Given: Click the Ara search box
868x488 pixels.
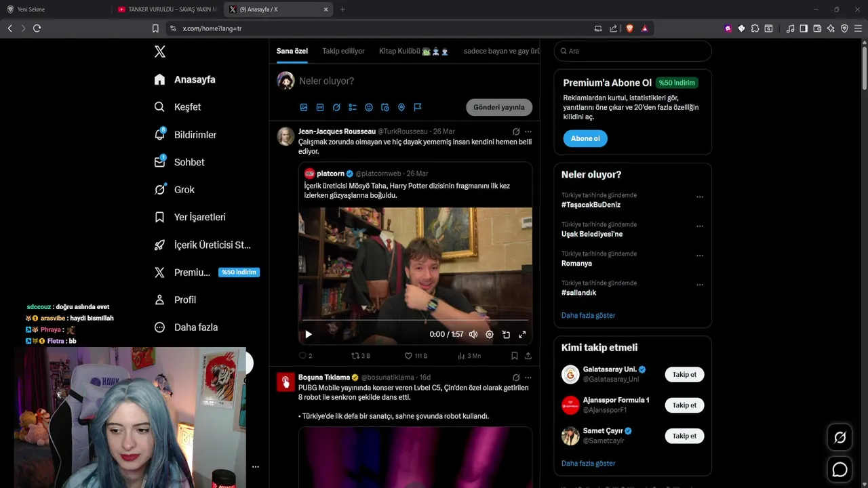Looking at the screenshot, I should click(x=633, y=51).
